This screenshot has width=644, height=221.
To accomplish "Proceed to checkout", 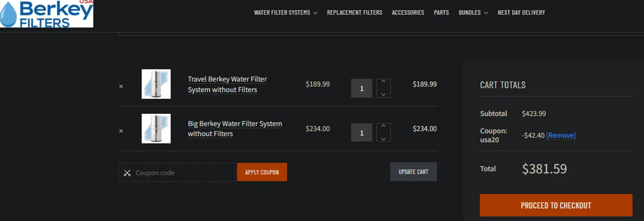I will click(x=556, y=205).
